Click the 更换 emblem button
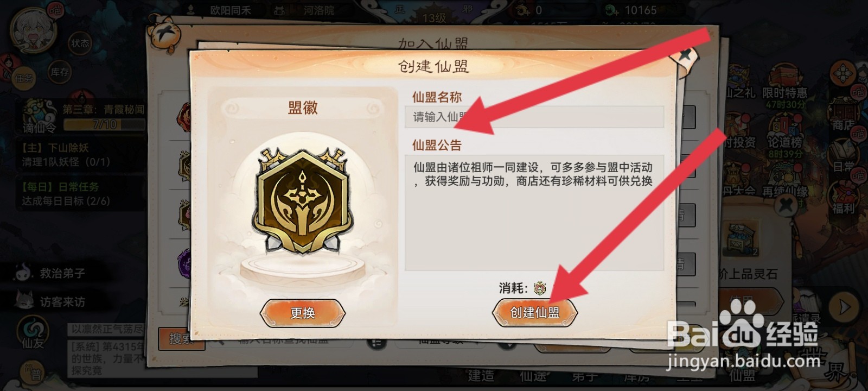The width and height of the screenshot is (868, 391). [303, 313]
